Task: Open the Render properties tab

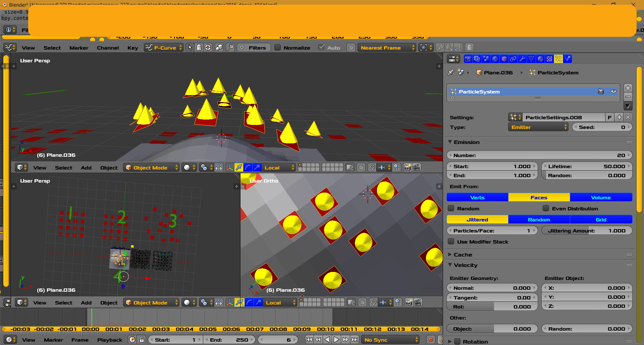Action: (468, 59)
